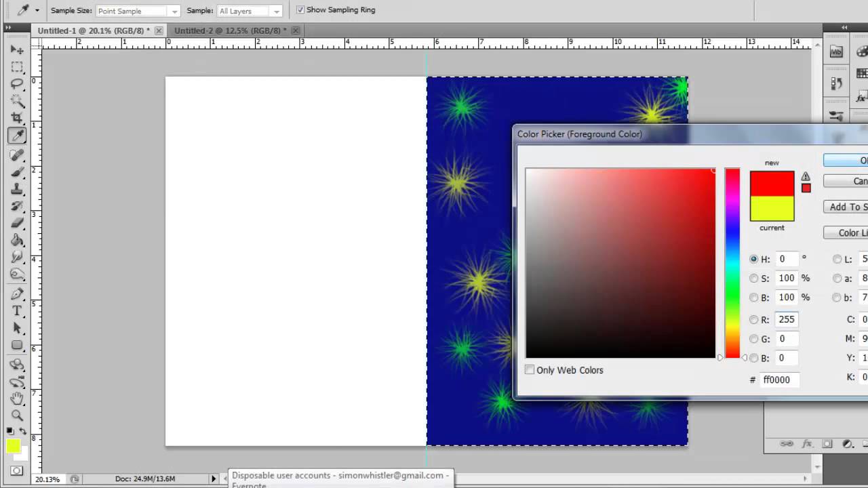The width and height of the screenshot is (868, 488).
Task: Select the Move tool
Action: (x=17, y=49)
